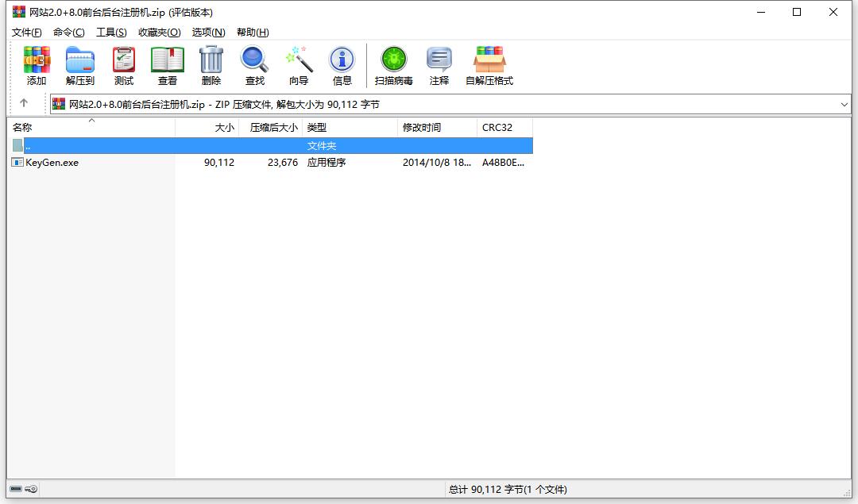Open the 文件(F) menu

pos(27,32)
